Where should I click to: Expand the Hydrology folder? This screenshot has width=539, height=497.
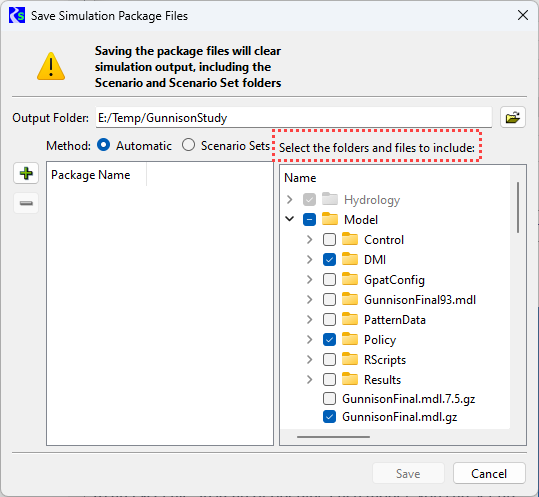(x=290, y=199)
